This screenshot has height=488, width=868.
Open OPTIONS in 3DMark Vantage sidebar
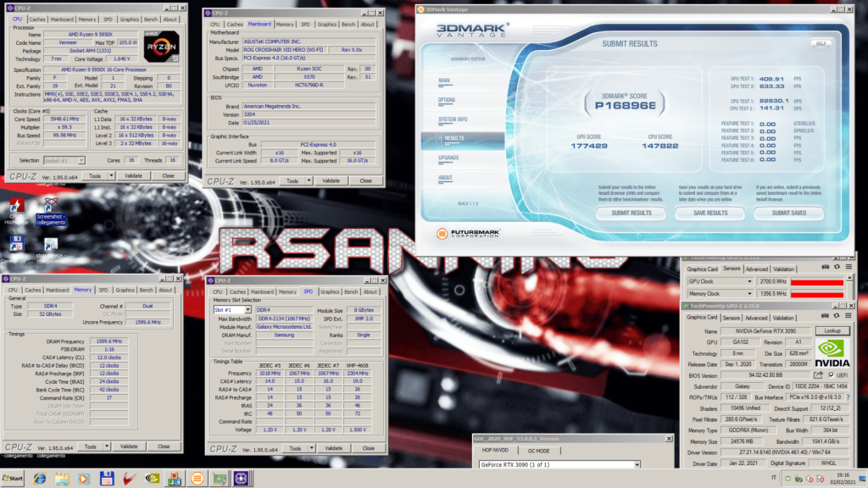point(447,100)
